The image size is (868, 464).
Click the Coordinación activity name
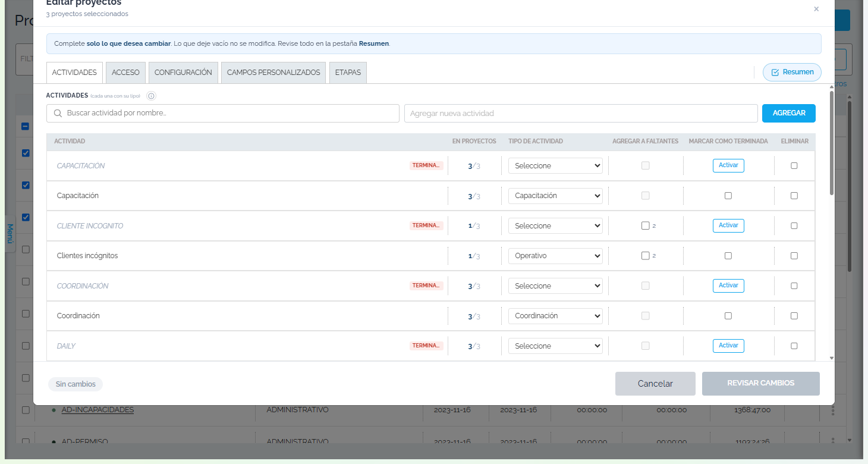[78, 316]
